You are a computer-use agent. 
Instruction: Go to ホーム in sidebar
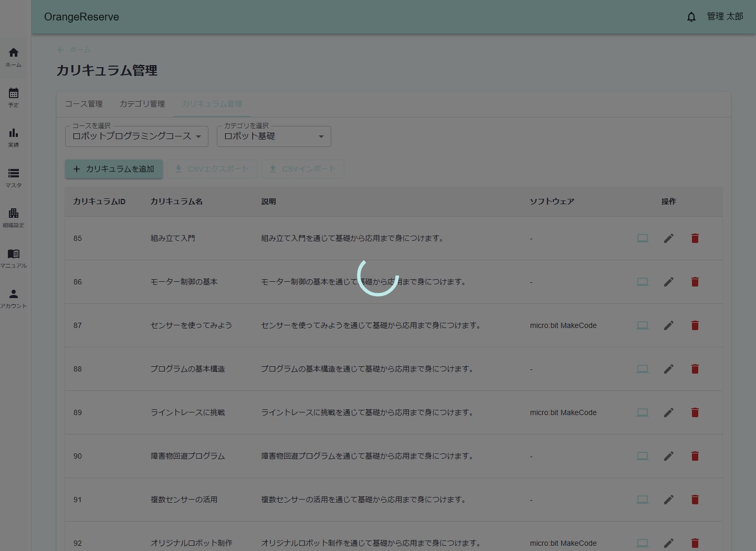[x=14, y=57]
